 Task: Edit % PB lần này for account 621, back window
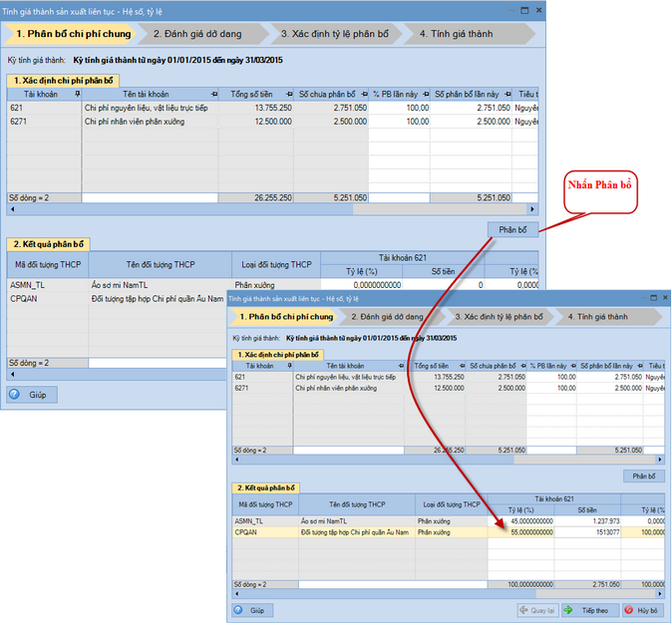point(400,108)
